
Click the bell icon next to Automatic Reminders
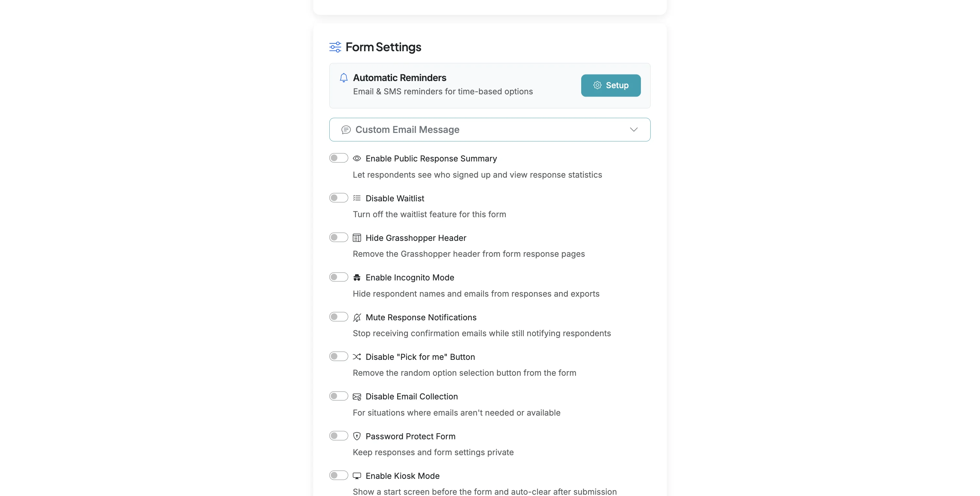344,77
